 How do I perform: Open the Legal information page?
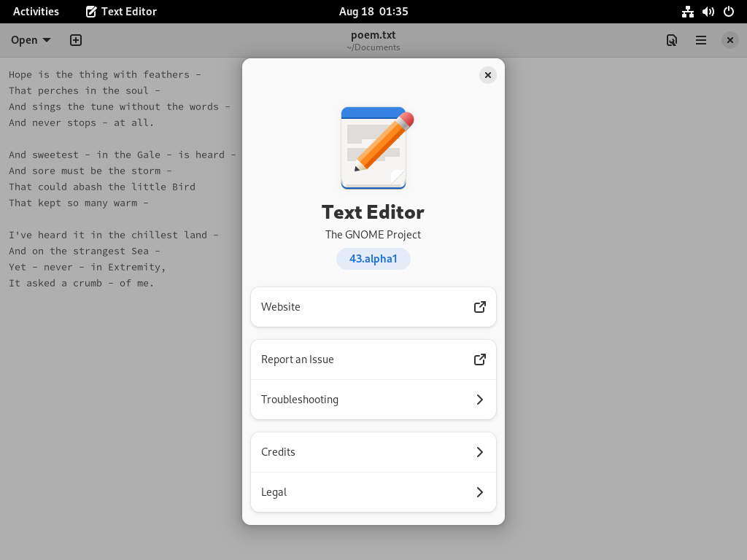pos(373,492)
